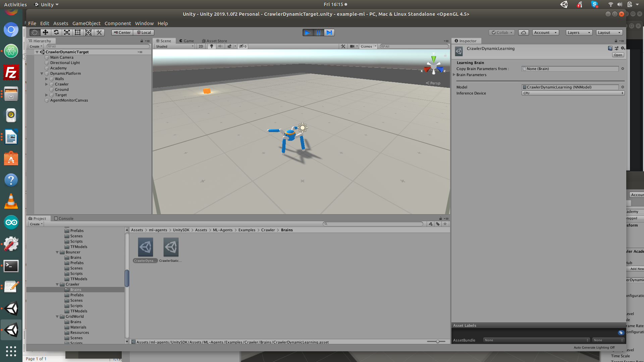Toggle scene effects icon

[229, 46]
